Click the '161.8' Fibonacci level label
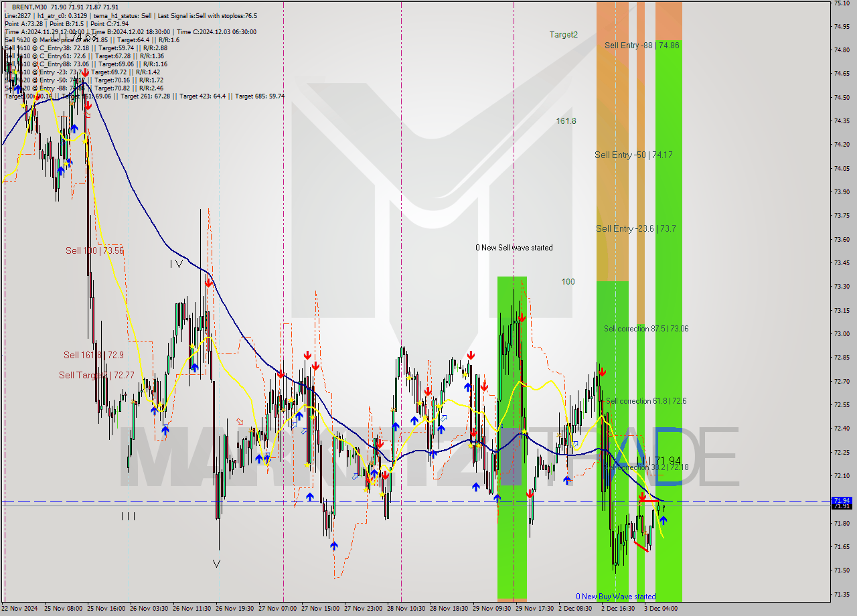Screen dimensions: 857x616 566,121
